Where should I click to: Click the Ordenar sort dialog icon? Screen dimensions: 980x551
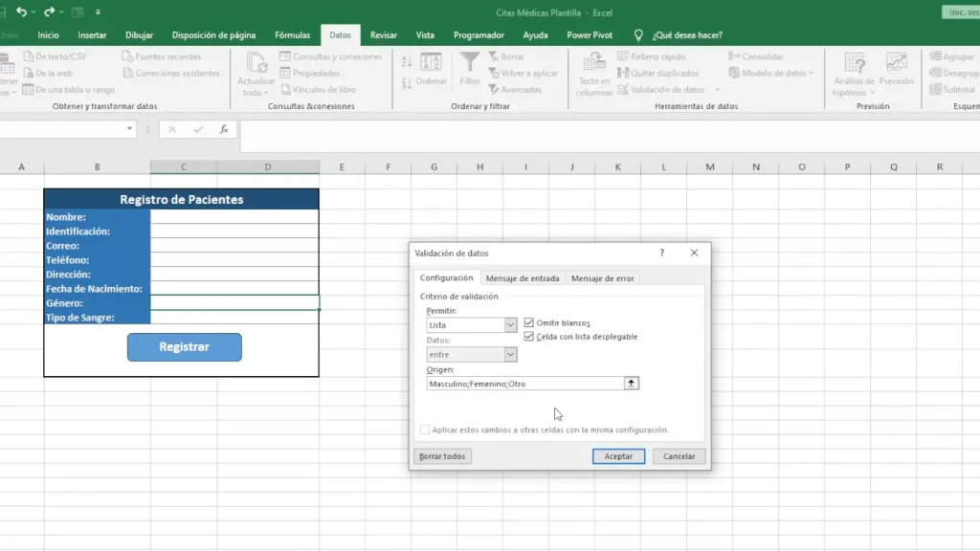431,62
